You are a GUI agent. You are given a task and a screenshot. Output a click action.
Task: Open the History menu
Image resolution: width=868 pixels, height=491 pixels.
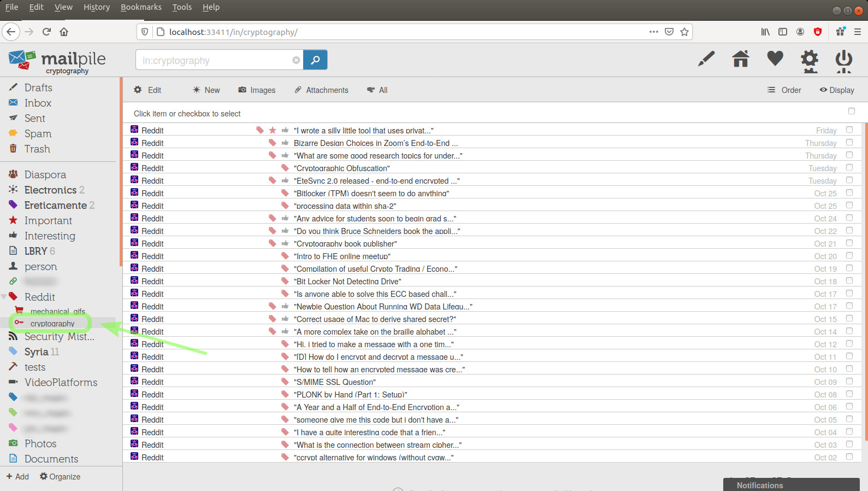[97, 7]
